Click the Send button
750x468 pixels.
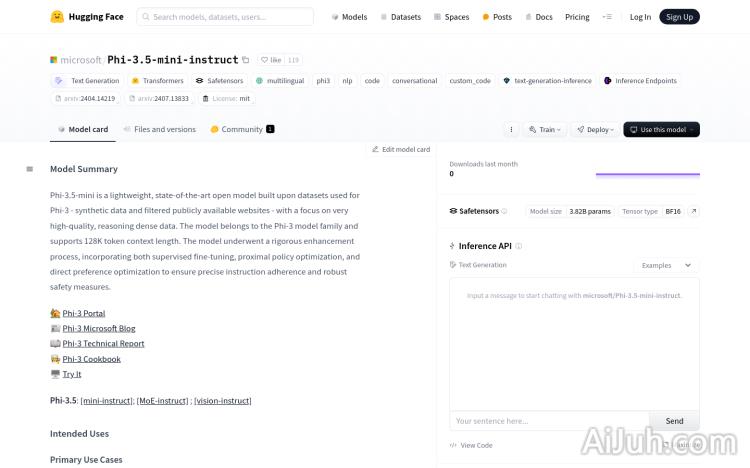(x=674, y=421)
